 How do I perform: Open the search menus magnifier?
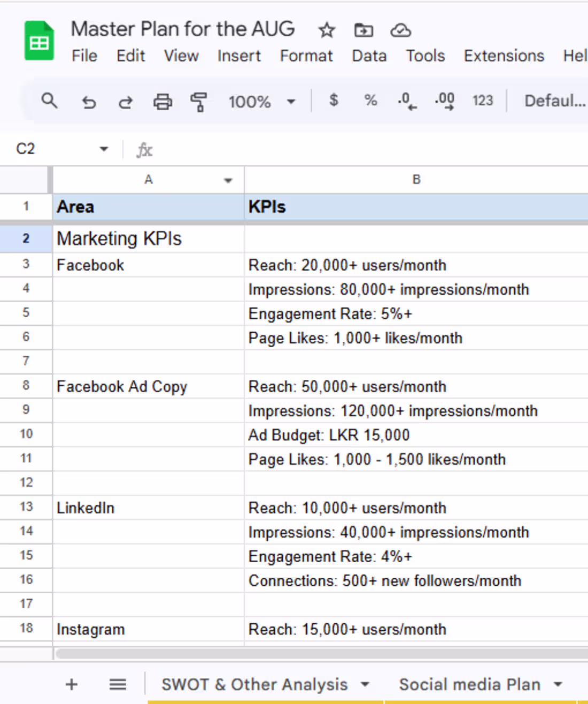(49, 101)
